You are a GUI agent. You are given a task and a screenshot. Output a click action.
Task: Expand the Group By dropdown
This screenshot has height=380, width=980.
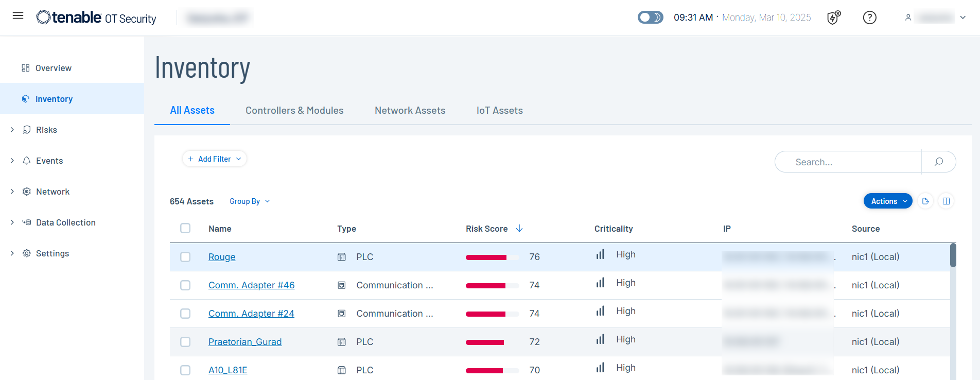(250, 201)
